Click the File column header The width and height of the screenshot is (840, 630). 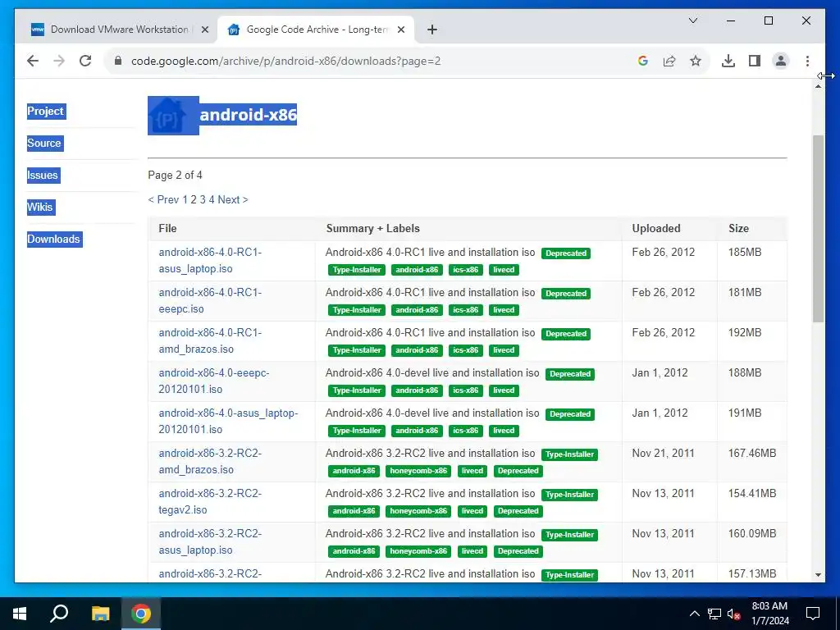pyautogui.click(x=167, y=228)
